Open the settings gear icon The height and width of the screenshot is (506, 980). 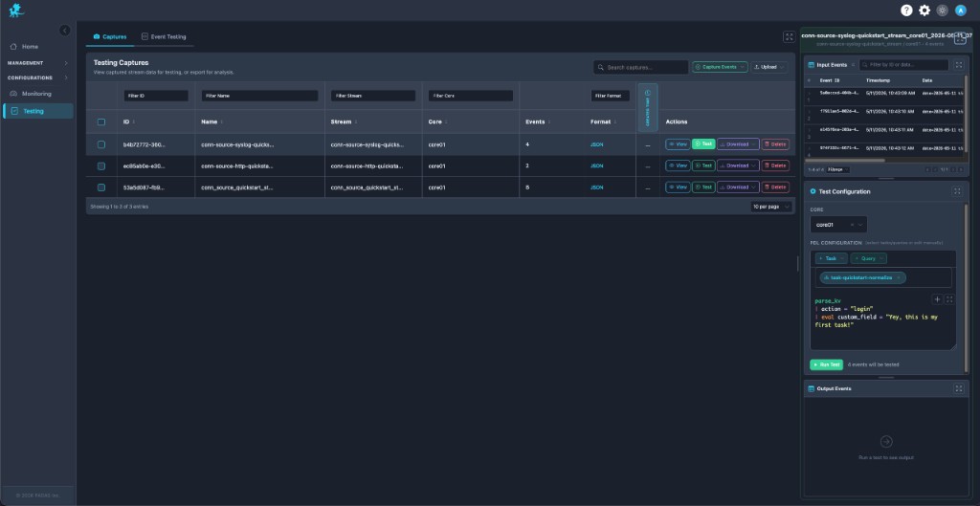click(x=924, y=10)
